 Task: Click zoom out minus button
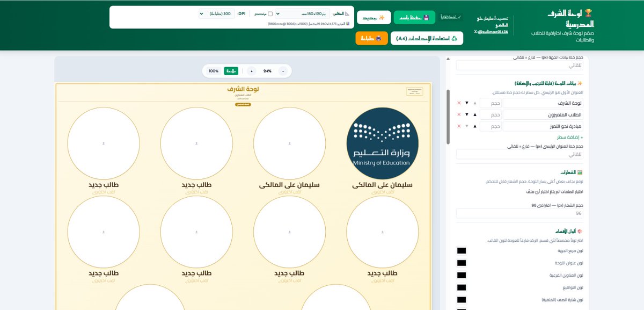[283, 71]
